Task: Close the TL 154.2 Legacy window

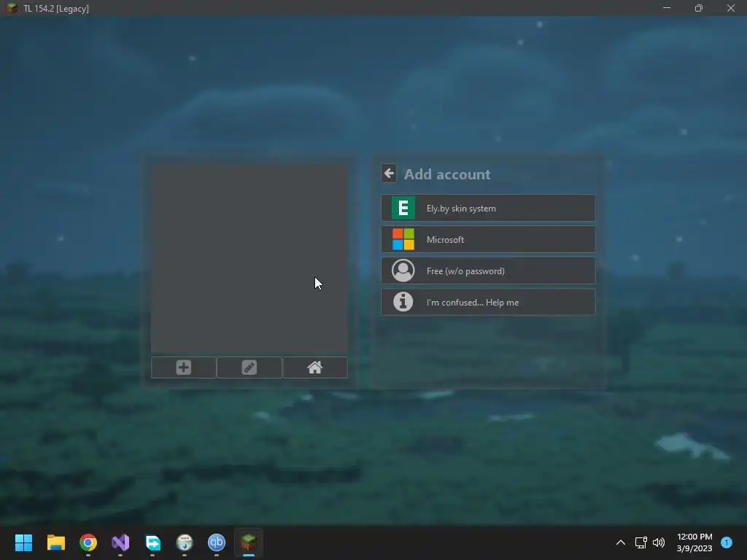Action: pos(731,8)
